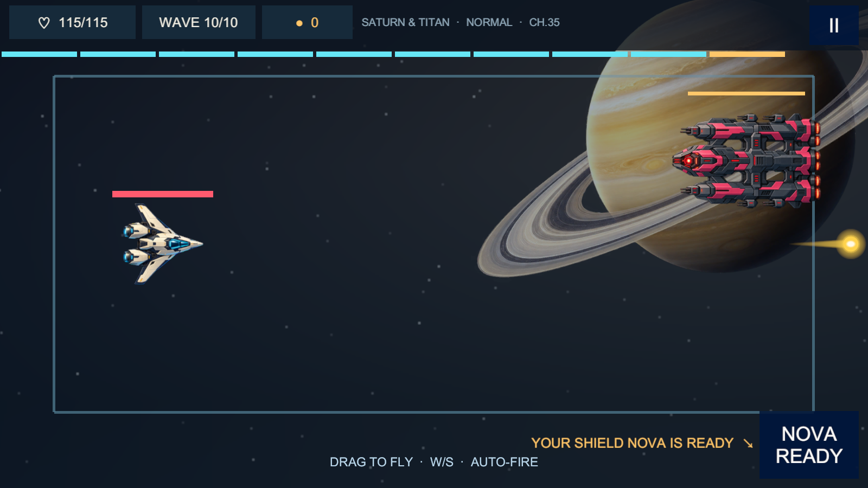Pause the game with the pause button
This screenshot has height=488, width=868.
coord(834,25)
